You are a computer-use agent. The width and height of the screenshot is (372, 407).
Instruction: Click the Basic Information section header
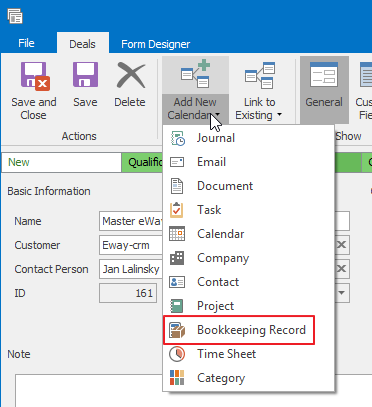[x=49, y=191]
